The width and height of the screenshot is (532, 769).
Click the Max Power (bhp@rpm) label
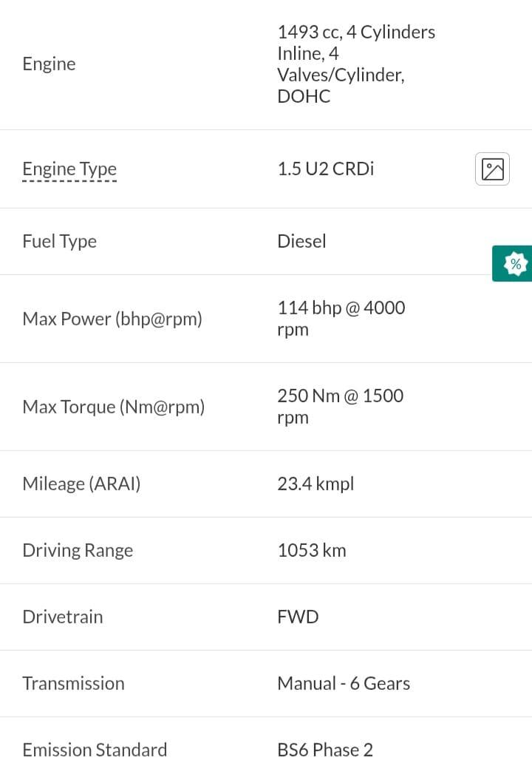pos(112,319)
